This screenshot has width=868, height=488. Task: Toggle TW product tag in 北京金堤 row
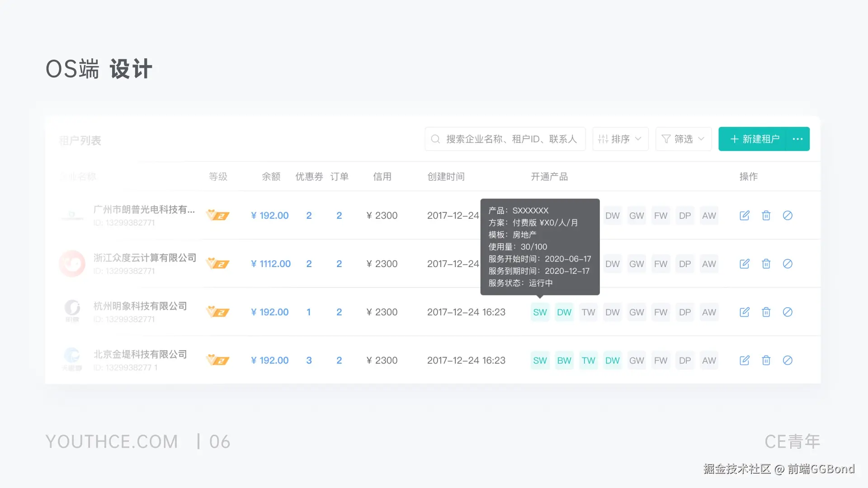588,361
